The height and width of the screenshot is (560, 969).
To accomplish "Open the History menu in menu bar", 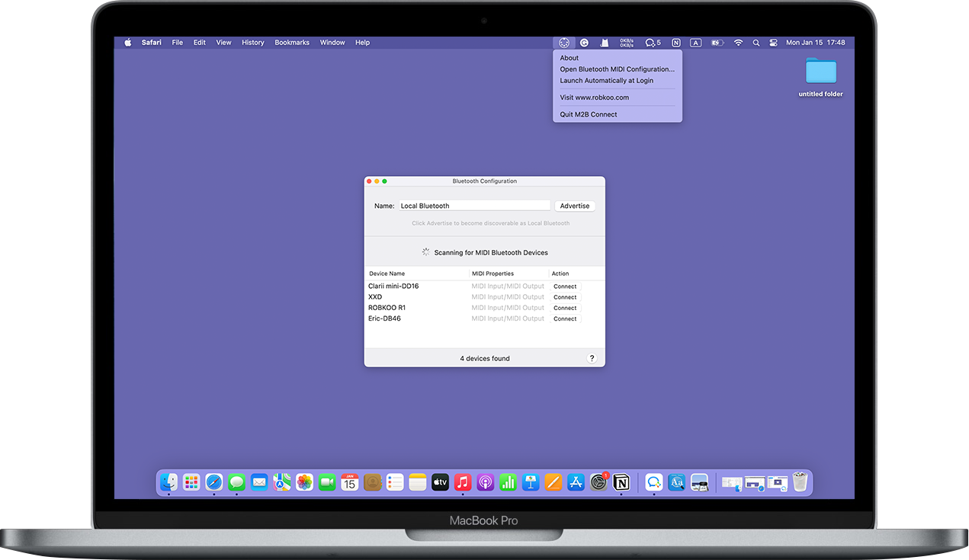I will click(253, 43).
